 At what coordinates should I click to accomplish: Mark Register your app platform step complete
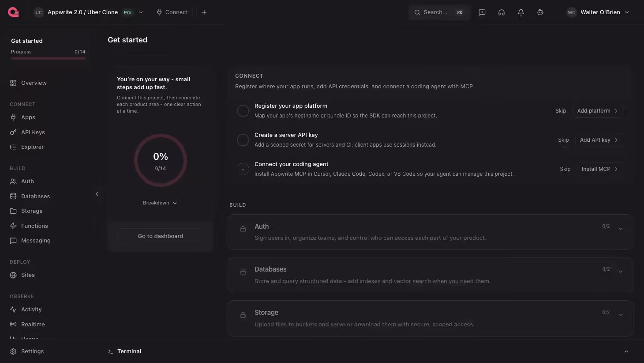click(x=243, y=111)
